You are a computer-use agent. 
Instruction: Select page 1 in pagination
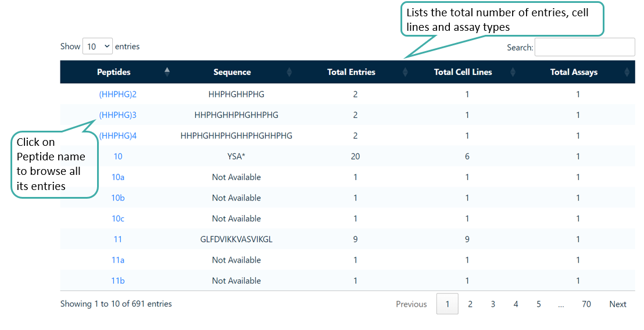pyautogui.click(x=448, y=304)
